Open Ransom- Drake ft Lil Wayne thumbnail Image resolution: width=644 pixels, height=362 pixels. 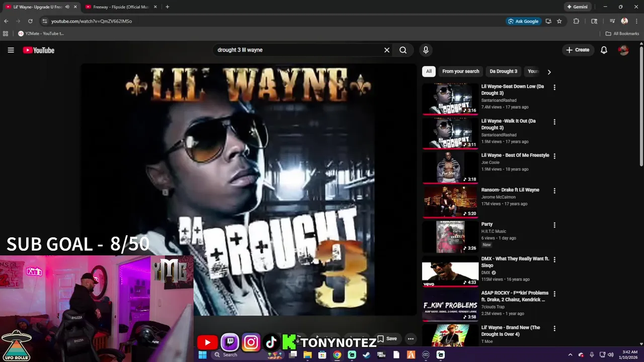pyautogui.click(x=450, y=202)
